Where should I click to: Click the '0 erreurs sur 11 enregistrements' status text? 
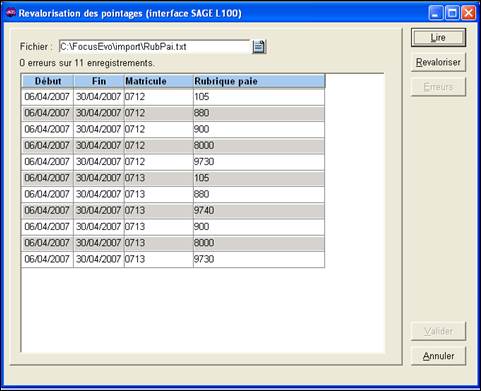[x=87, y=63]
